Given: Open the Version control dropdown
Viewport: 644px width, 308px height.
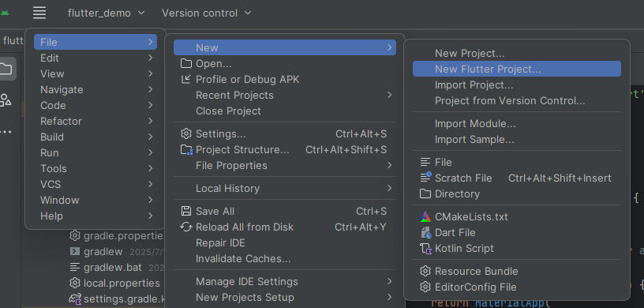Looking at the screenshot, I should [207, 13].
